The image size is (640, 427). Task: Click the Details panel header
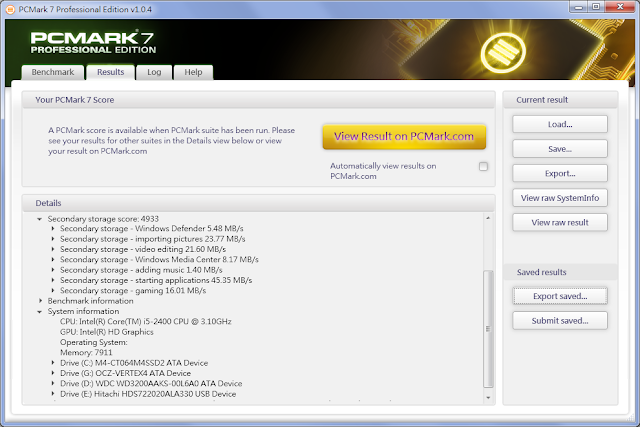click(258, 203)
